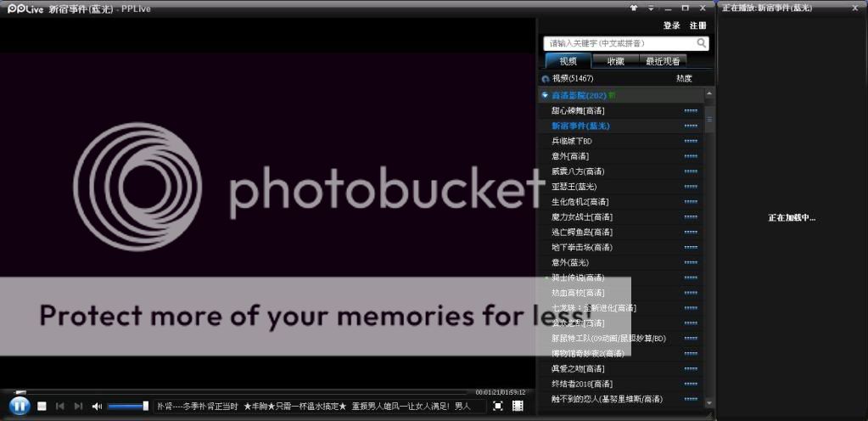Stop playback with the square stop button
Viewport: 868px width, 421px height.
click(42, 406)
